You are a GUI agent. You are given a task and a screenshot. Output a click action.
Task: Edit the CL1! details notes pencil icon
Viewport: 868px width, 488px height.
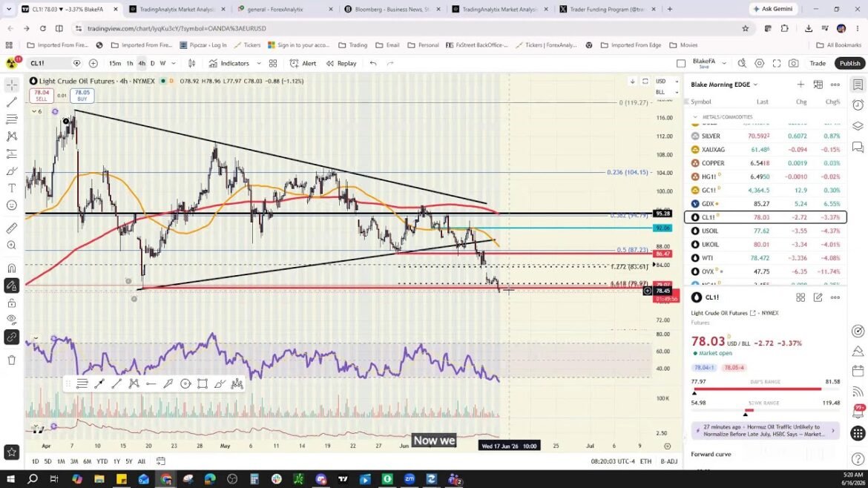818,297
